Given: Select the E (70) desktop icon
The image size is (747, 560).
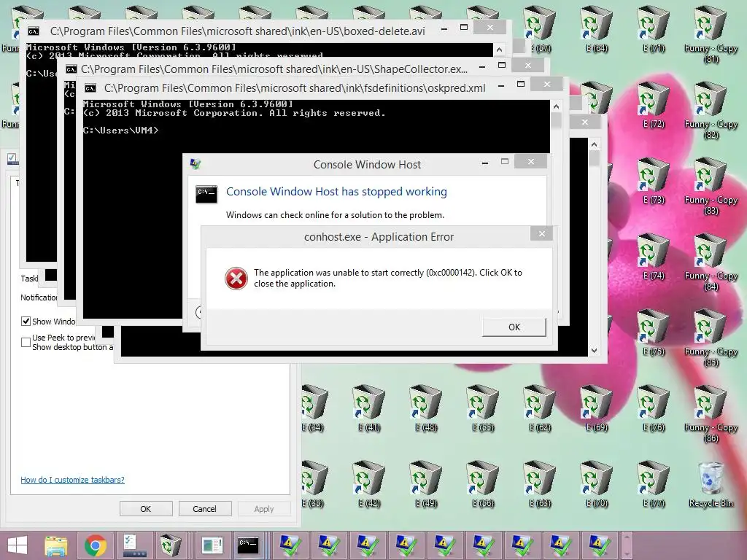Looking at the screenshot, I should click(597, 484).
